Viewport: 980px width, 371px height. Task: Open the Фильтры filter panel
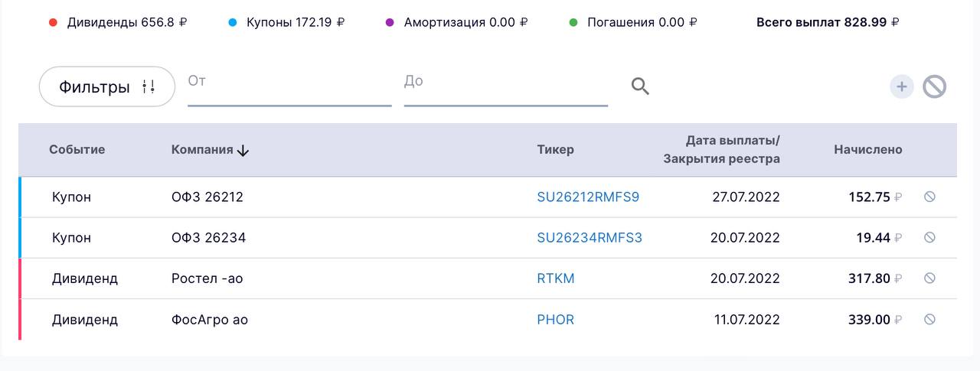tap(107, 86)
